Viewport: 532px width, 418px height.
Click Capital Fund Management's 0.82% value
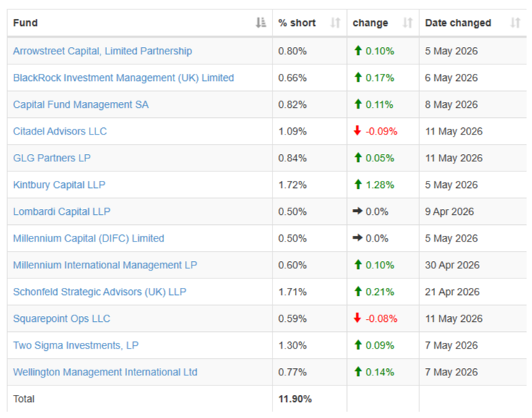[293, 105]
